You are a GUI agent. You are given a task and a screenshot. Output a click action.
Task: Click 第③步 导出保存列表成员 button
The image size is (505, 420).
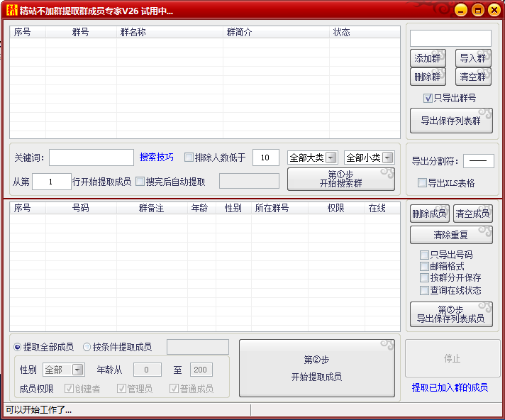tap(451, 314)
